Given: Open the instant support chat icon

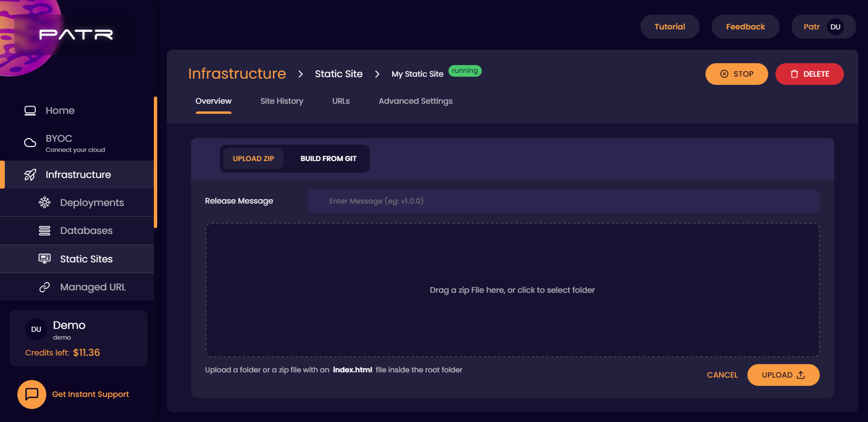Looking at the screenshot, I should click(32, 395).
